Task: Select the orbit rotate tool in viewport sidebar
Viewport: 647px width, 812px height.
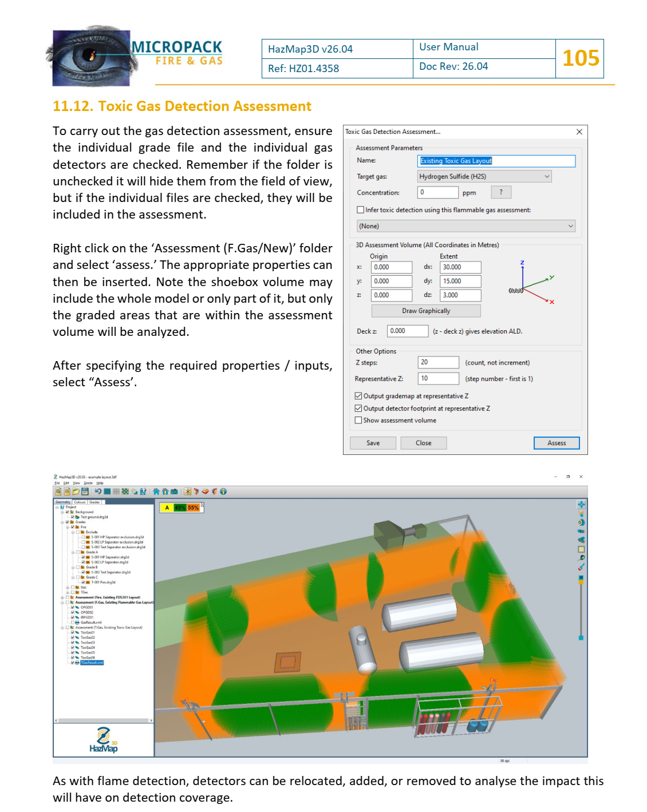Action: pyautogui.click(x=581, y=522)
